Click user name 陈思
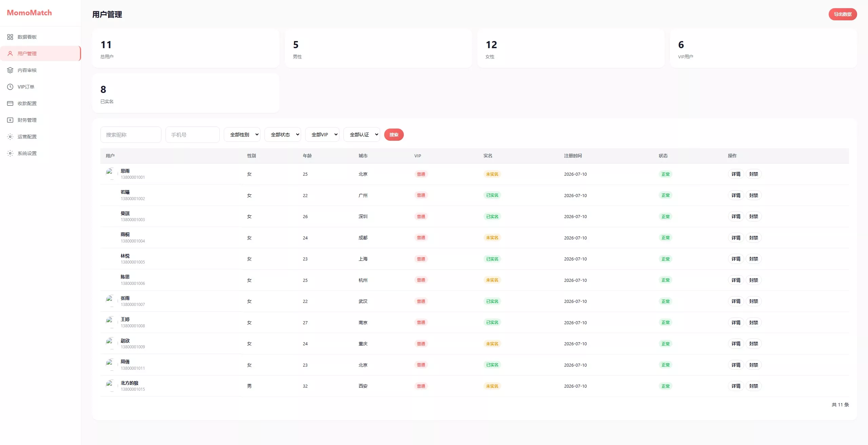 (125, 277)
